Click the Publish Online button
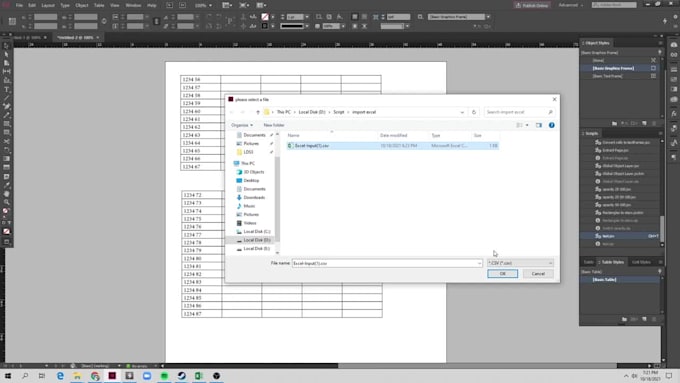This screenshot has height=383, width=680. coord(532,5)
